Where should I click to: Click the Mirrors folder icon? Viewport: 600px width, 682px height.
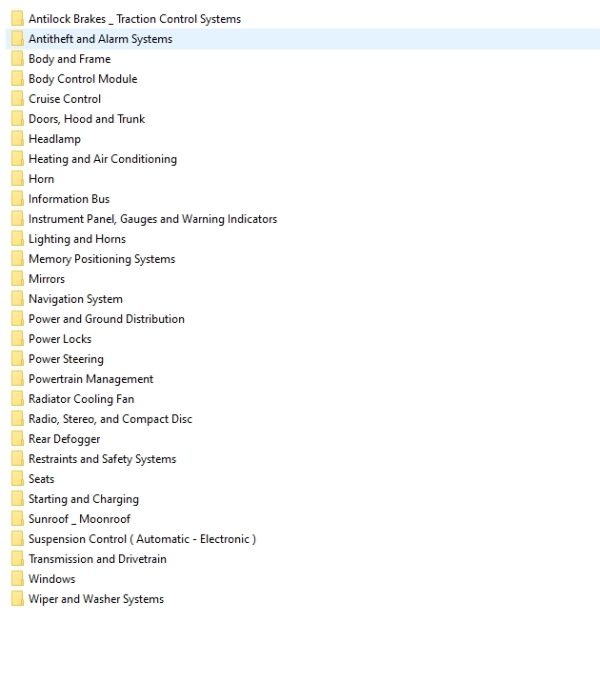pos(17,279)
